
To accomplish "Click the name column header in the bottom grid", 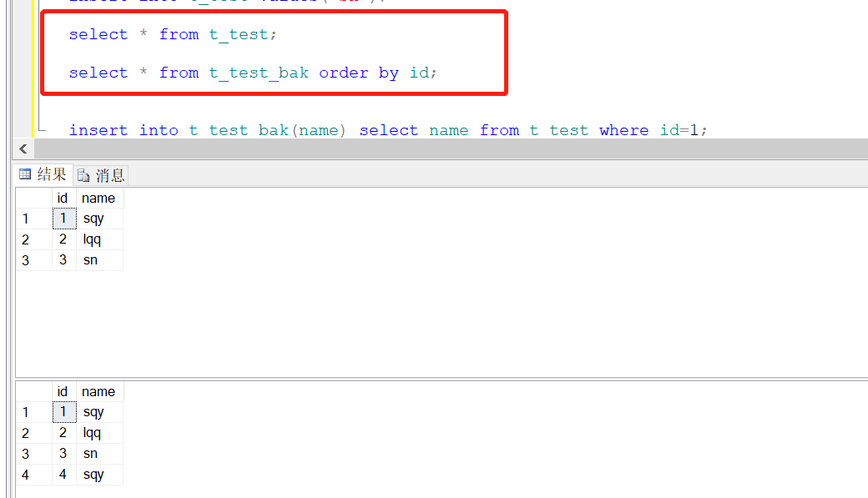I will pos(98,391).
